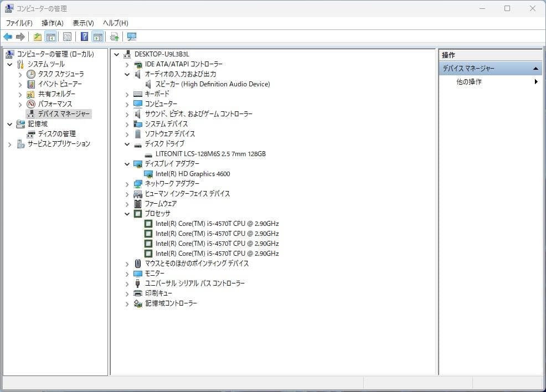The height and width of the screenshot is (392, 546).
Task: Expand the キーボード category
Action: point(127,94)
